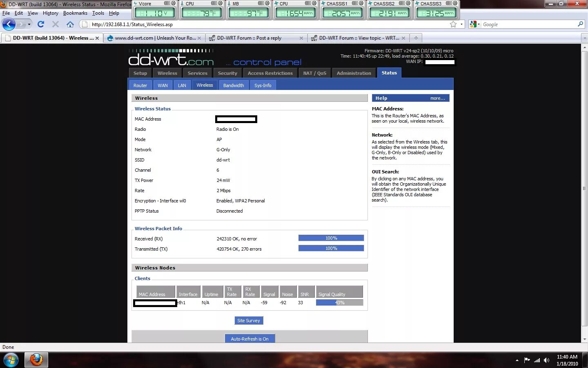Switch to DD-WRT Forum Post a reply tab
The height and width of the screenshot is (368, 588).
(256, 38)
